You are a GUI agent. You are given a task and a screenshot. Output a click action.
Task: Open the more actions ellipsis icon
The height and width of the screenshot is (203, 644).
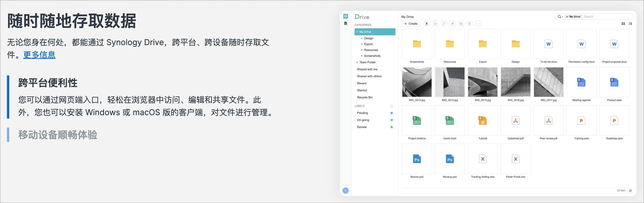pyautogui.click(x=478, y=24)
